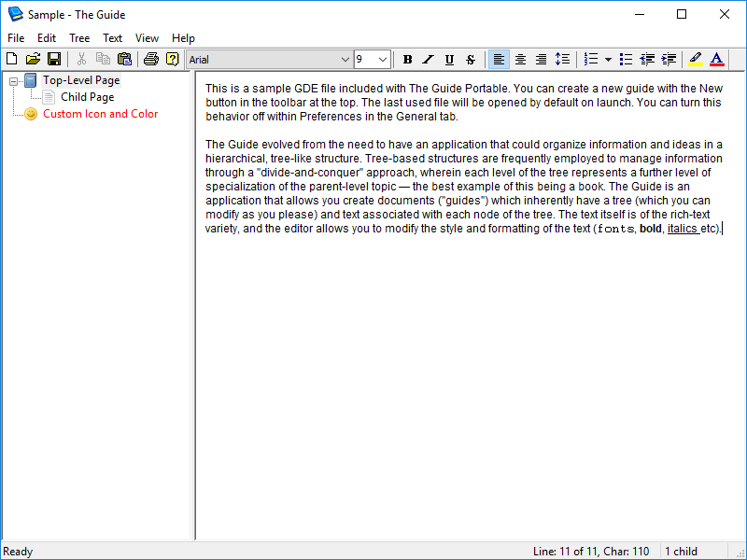This screenshot has width=747, height=560.
Task: Open the font size dropdown
Action: (383, 60)
